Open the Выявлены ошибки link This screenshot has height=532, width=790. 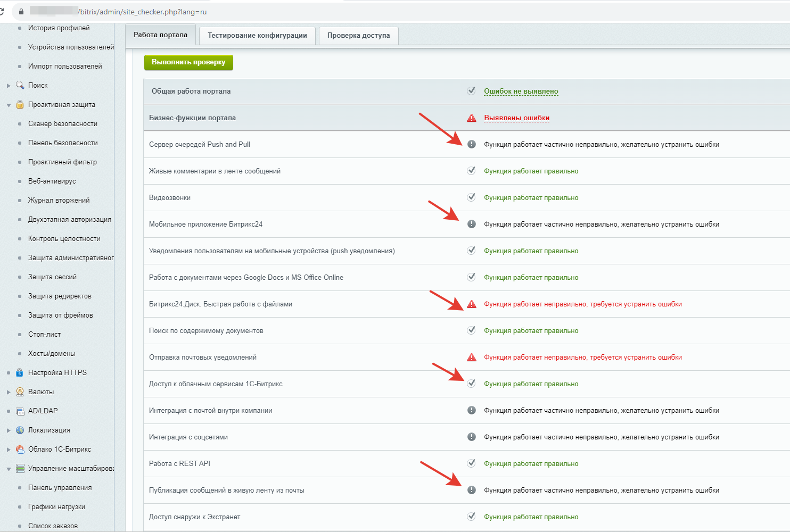click(x=516, y=118)
